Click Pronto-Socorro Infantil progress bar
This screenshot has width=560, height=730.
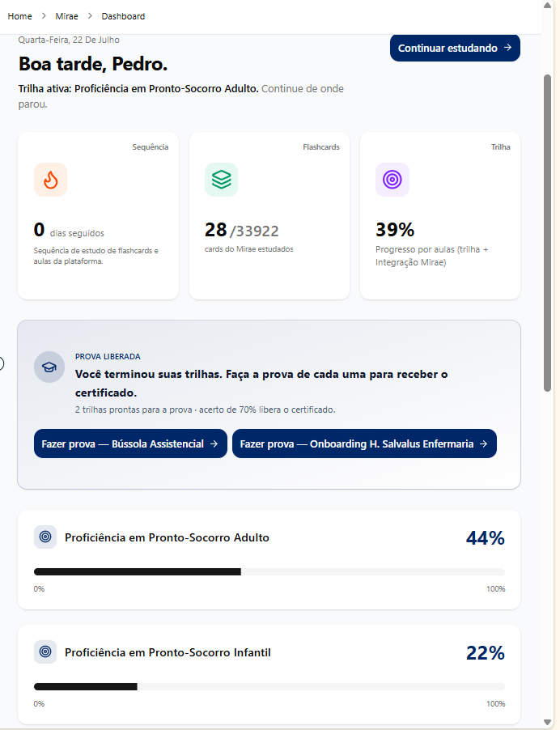pos(269,687)
